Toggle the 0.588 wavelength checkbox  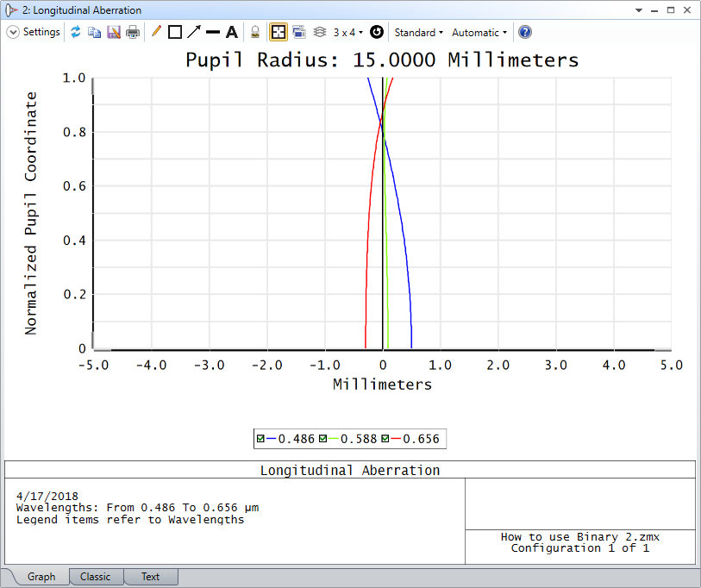pos(322,439)
